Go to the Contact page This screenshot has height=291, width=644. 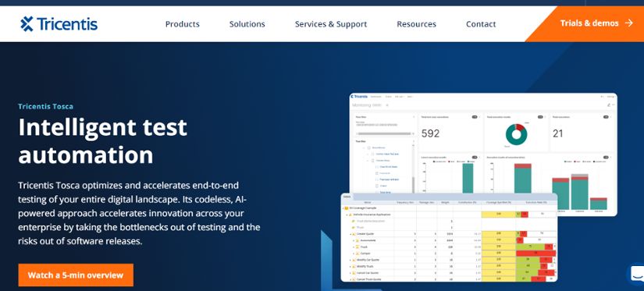point(481,24)
